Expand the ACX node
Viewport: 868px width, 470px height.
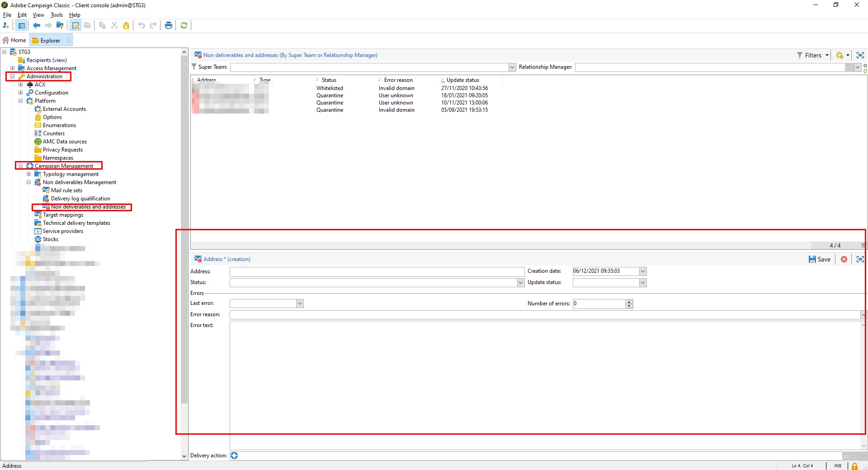pos(21,85)
